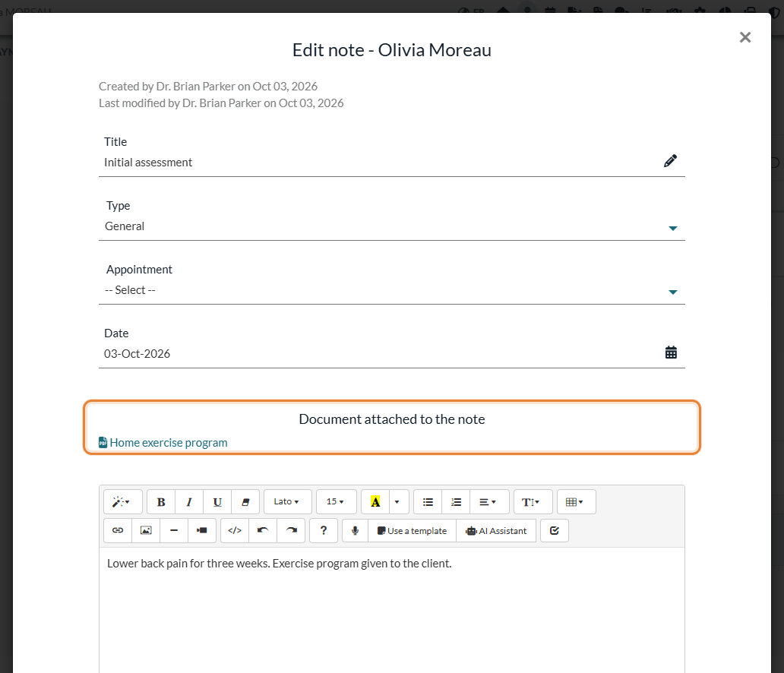Viewport: 784px width, 673px height.
Task: Open the AI Assistant
Action: [496, 530]
